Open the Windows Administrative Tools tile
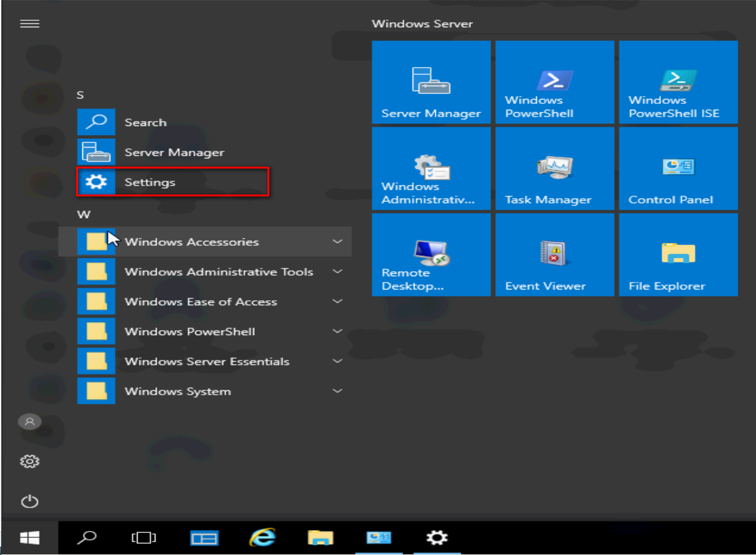 pos(431,169)
